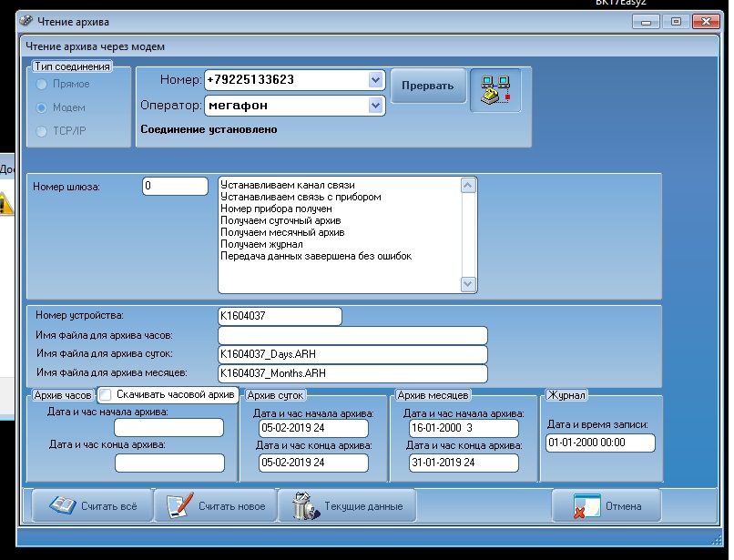Image resolution: width=734 pixels, height=560 pixels.
Task: Enable the Скачивать часовой архив checkbox
Action: 106,394
